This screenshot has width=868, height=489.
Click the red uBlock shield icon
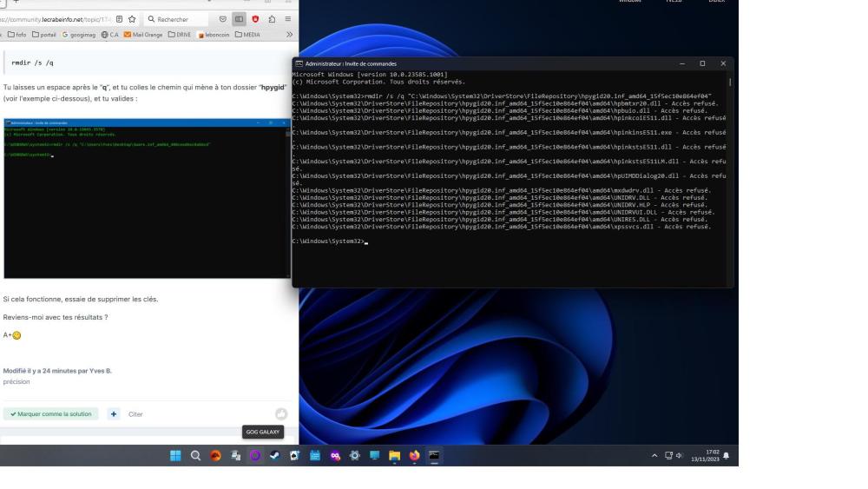[x=255, y=18]
